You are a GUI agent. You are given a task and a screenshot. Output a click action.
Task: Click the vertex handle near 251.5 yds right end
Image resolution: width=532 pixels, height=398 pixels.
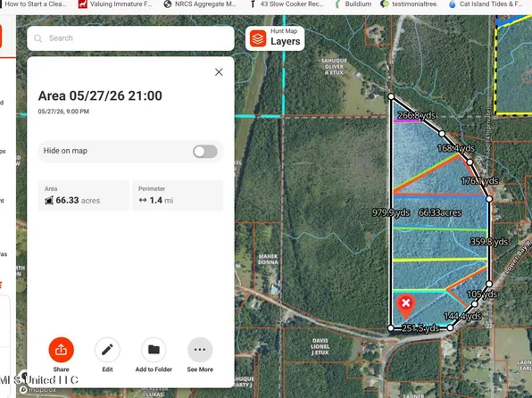pyautogui.click(x=450, y=328)
